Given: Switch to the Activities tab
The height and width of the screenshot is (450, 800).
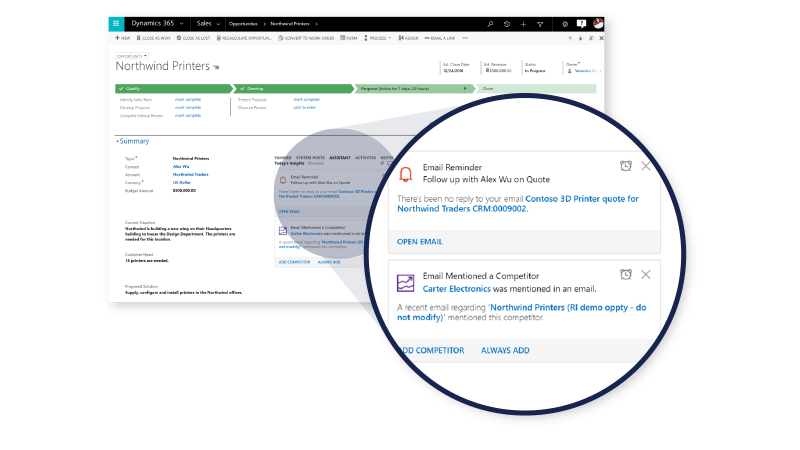Looking at the screenshot, I should point(365,158).
